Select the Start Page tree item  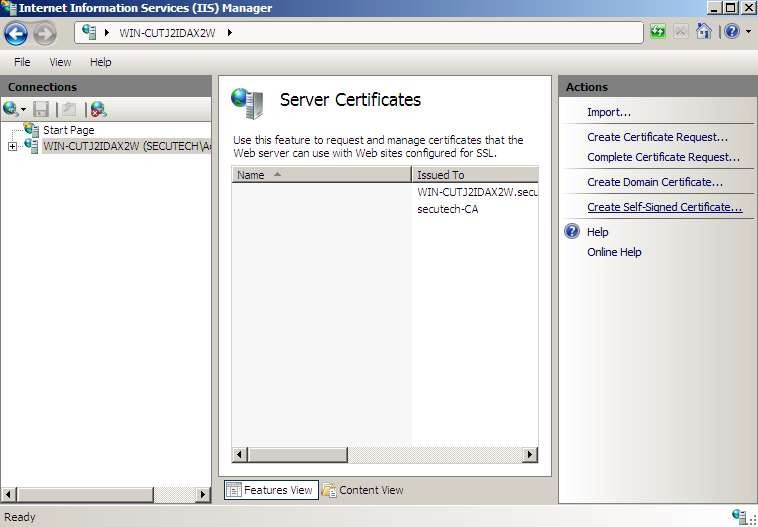pos(69,130)
